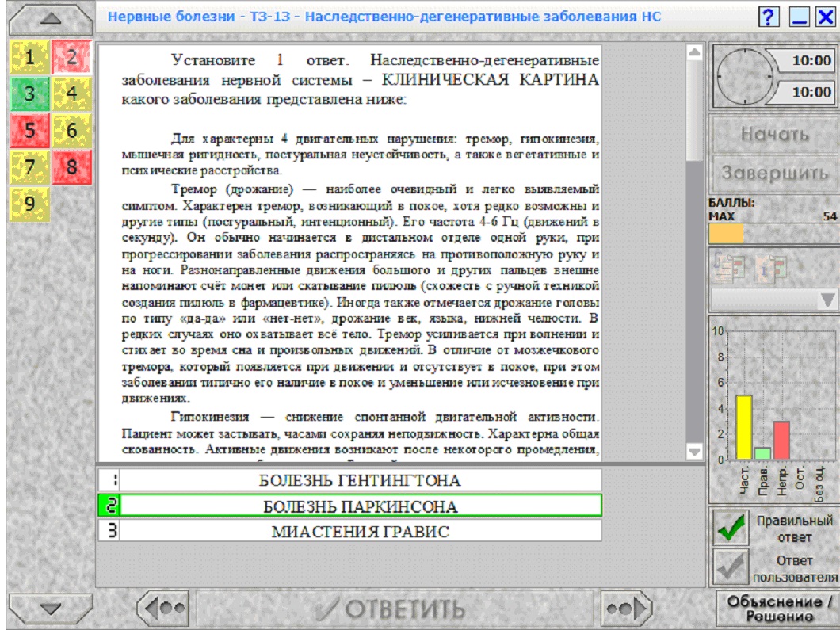Viewport: 840px width, 630px height.
Task: Click the question text scrollbar up arrow
Action: click(694, 52)
